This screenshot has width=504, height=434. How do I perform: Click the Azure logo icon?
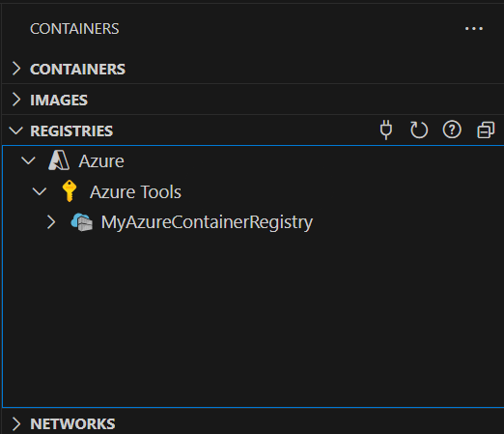pyautogui.click(x=59, y=160)
